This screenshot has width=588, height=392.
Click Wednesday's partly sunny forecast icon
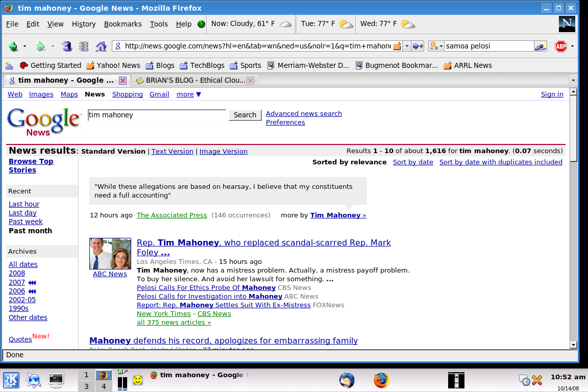coord(408,24)
